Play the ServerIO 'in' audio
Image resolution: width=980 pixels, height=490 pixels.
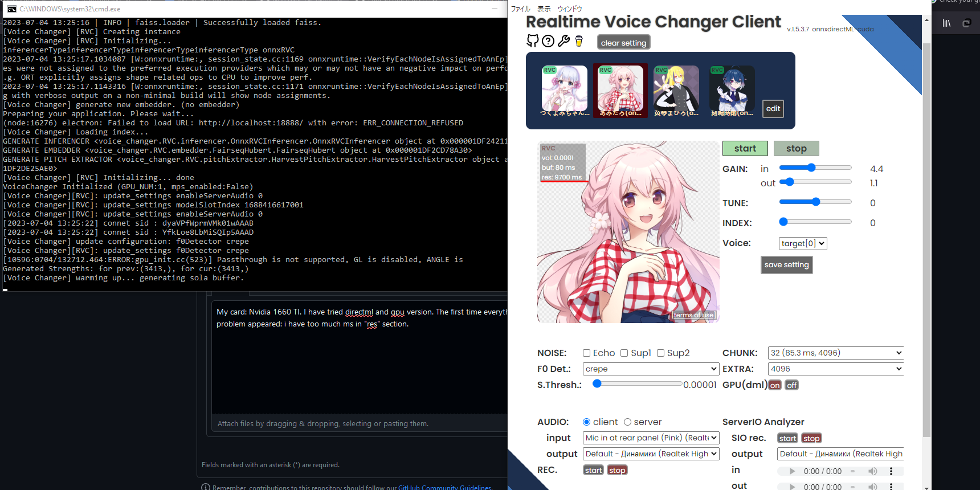(792, 471)
